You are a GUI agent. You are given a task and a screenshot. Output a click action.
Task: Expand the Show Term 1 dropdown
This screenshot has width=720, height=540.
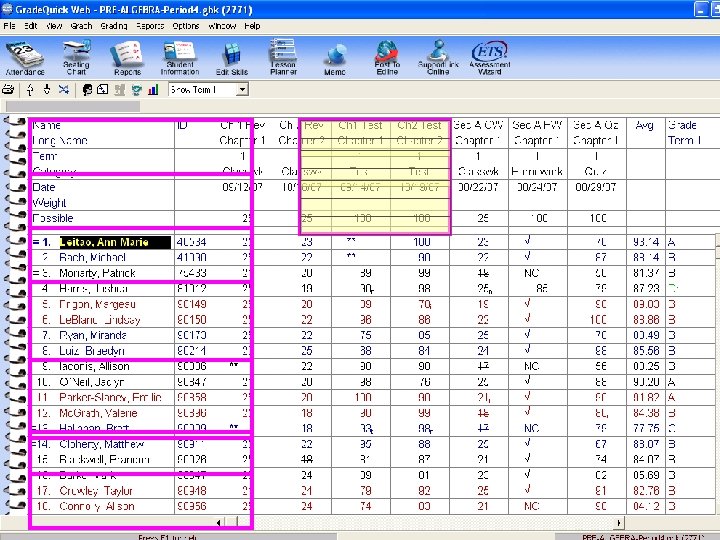pos(241,90)
